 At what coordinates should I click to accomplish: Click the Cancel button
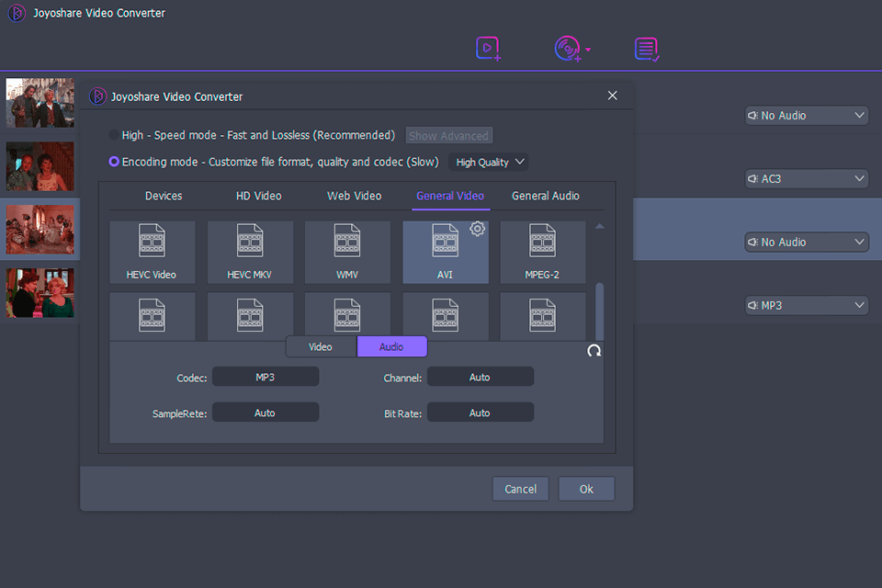coord(520,489)
